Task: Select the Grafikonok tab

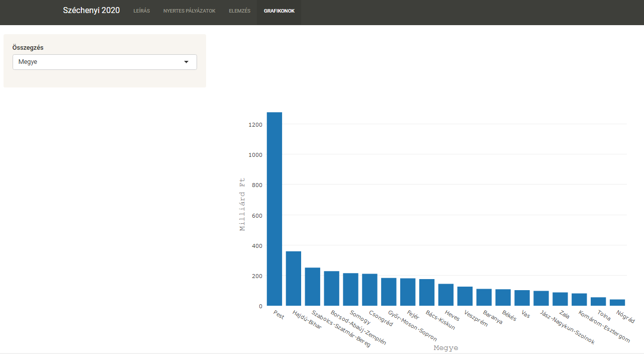Action: tap(279, 11)
